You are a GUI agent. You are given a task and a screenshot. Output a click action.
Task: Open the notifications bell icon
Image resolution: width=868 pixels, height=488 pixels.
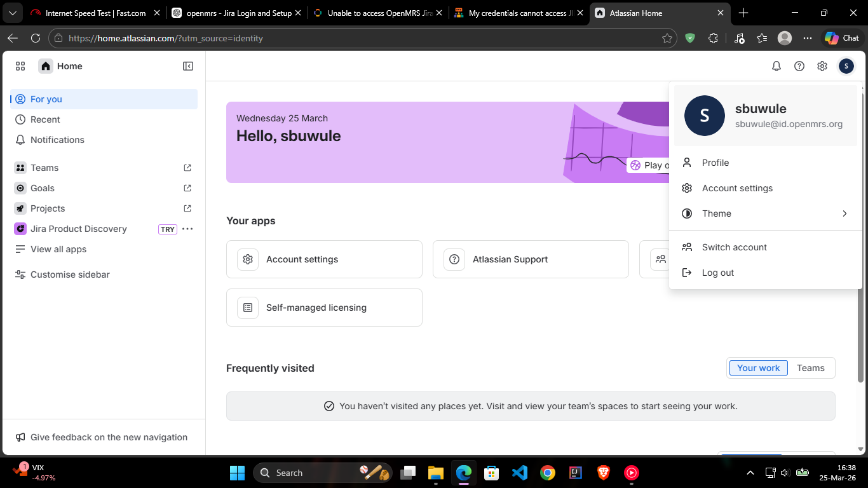pyautogui.click(x=776, y=66)
